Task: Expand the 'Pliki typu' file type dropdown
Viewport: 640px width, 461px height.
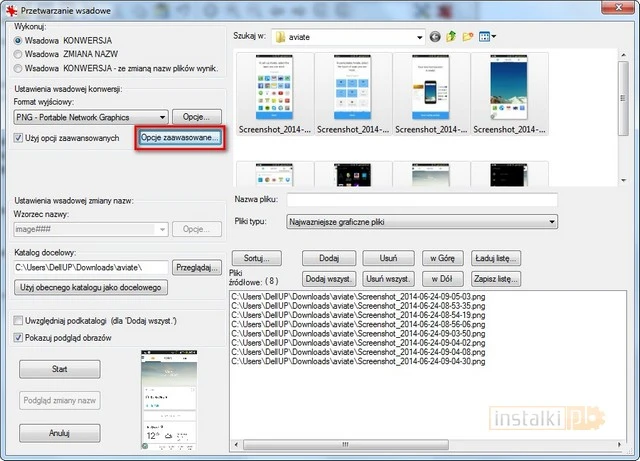Action: [x=551, y=222]
